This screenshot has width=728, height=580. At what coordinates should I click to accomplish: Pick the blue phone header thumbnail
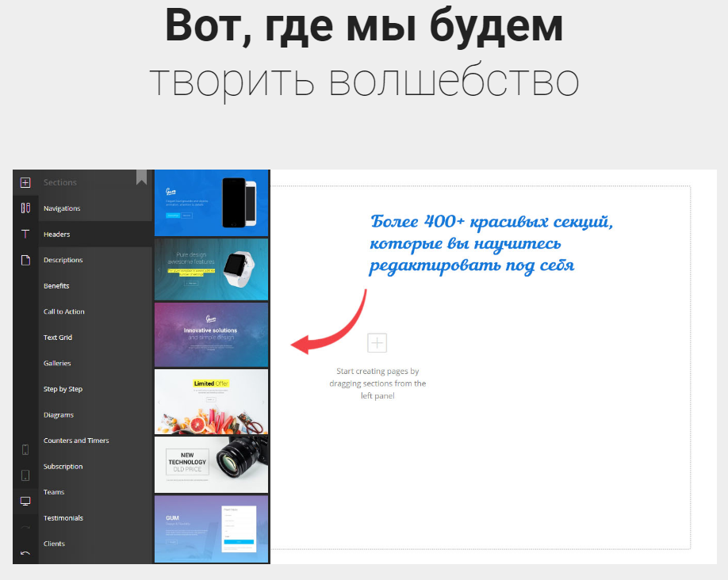click(x=211, y=203)
